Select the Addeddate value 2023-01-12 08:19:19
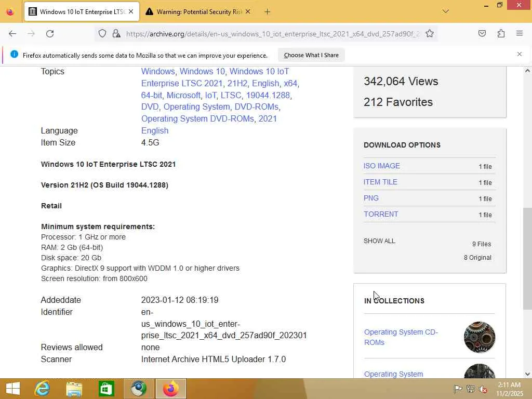The width and height of the screenshot is (532, 399). (x=180, y=300)
